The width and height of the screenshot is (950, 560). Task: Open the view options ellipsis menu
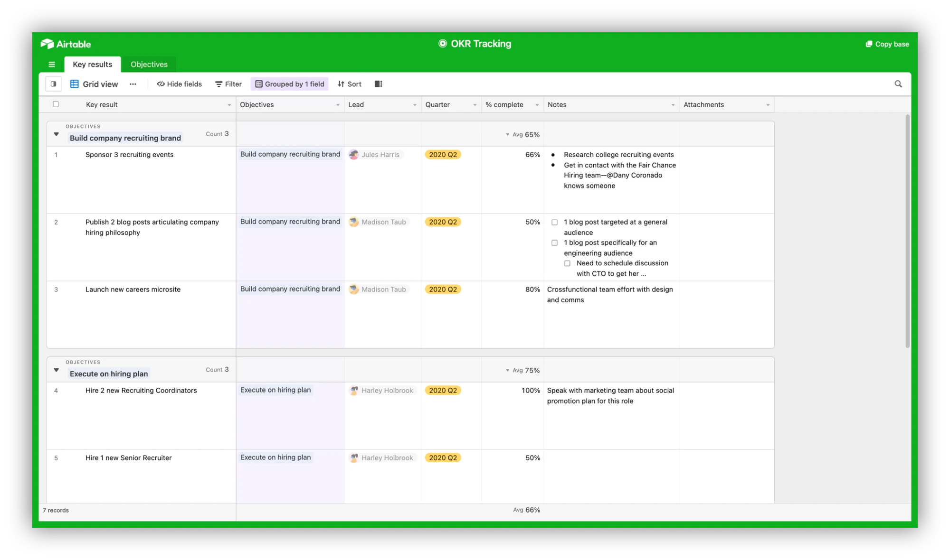133,84
